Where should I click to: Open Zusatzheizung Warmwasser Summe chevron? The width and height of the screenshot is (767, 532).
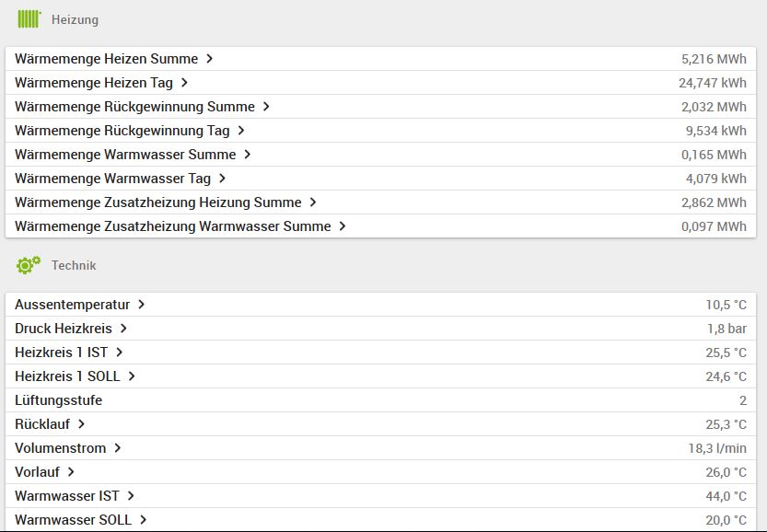click(x=343, y=226)
